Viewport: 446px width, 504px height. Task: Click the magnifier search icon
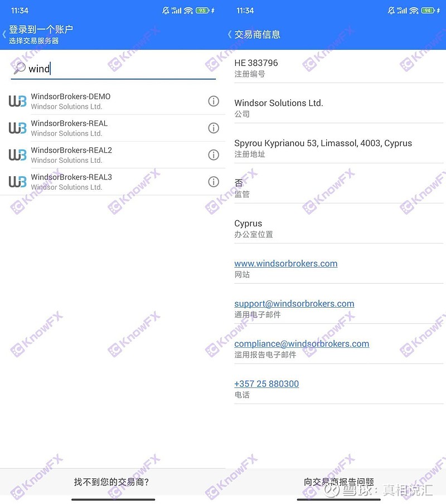click(x=19, y=69)
